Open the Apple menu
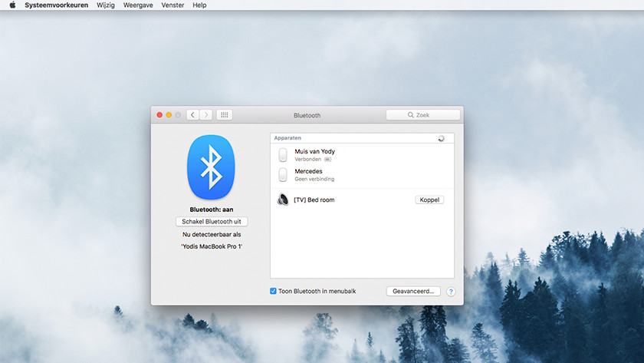644x363 pixels. coord(13,5)
